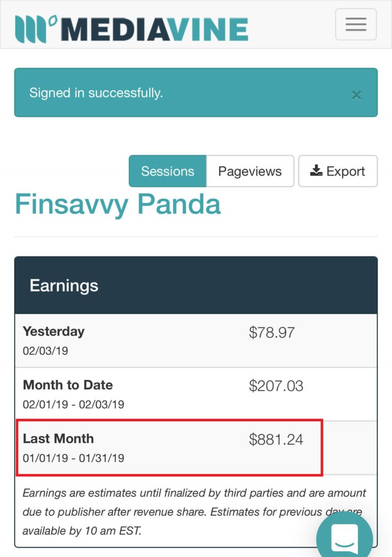
Task: Click the Finsavvy Panda site title
Action: [118, 205]
